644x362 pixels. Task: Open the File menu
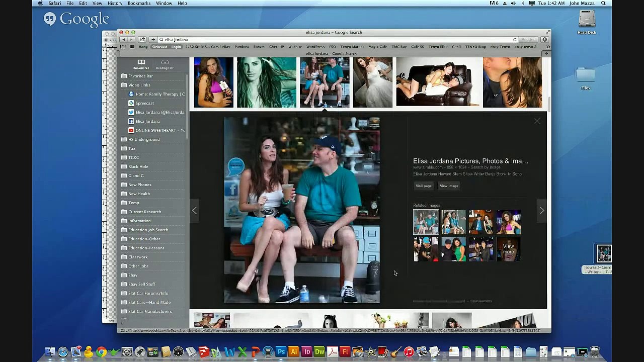click(70, 4)
